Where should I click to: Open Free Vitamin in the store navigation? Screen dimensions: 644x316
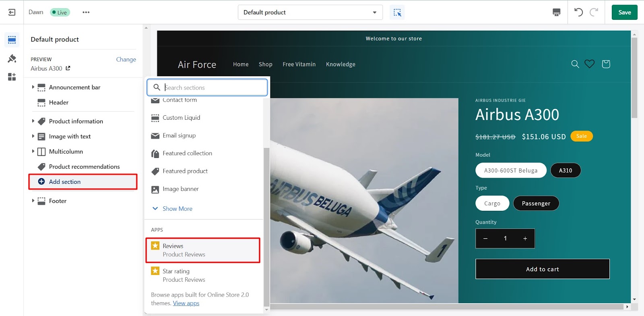[x=299, y=64]
